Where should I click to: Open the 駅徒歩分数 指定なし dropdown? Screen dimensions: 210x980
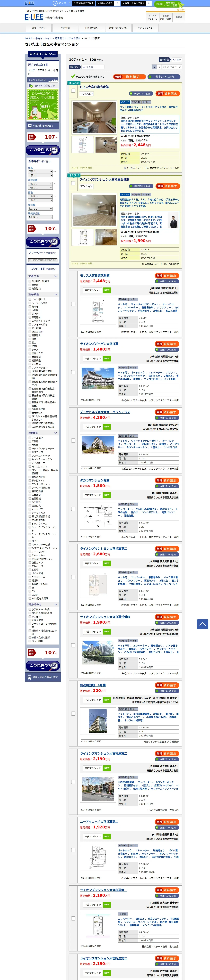click(40, 217)
